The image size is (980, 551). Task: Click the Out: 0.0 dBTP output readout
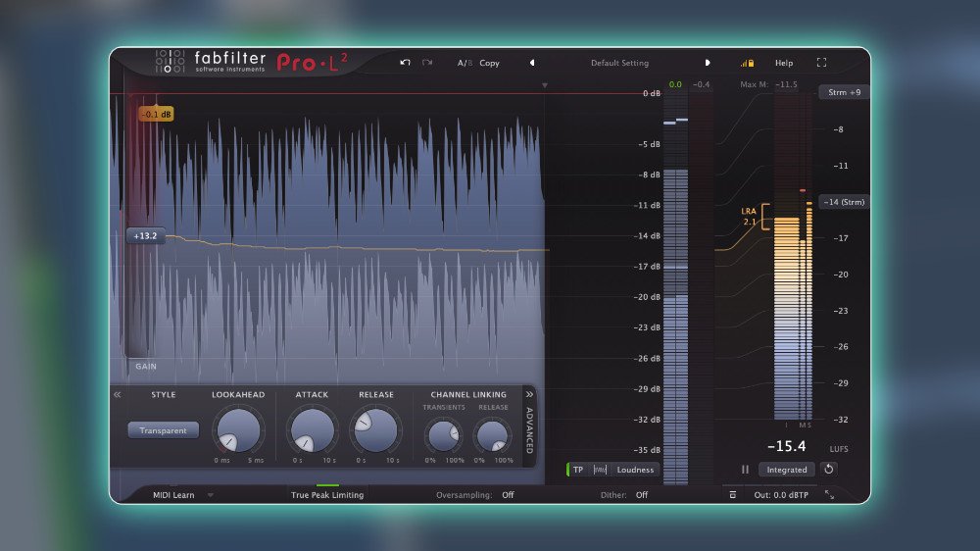[781, 495]
